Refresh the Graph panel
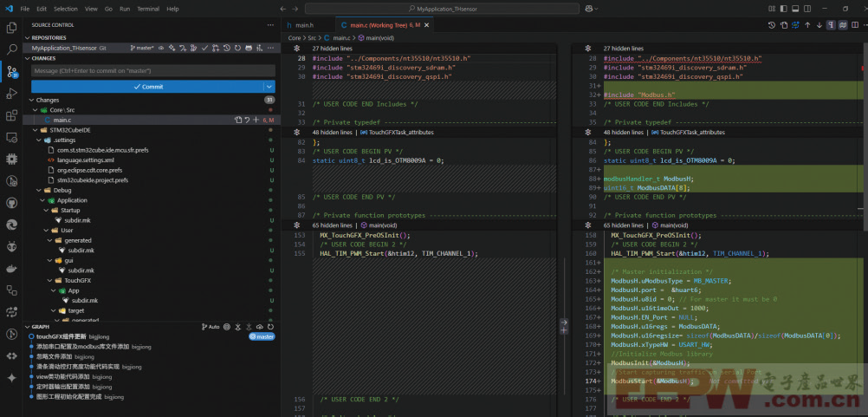This screenshot has height=417, width=868. 270,327
